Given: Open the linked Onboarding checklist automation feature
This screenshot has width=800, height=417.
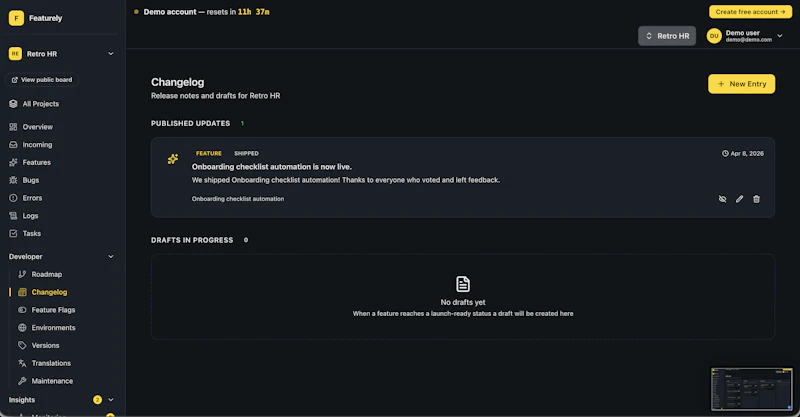Looking at the screenshot, I should 238,199.
